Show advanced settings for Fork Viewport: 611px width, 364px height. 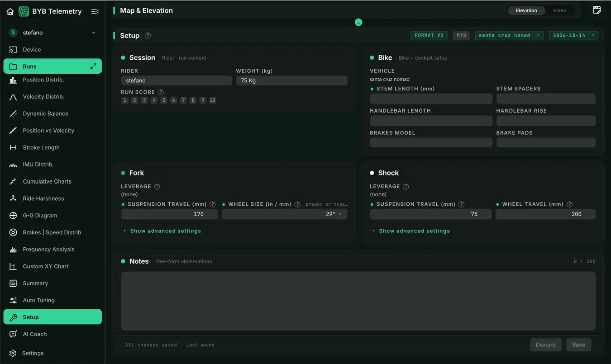click(162, 231)
